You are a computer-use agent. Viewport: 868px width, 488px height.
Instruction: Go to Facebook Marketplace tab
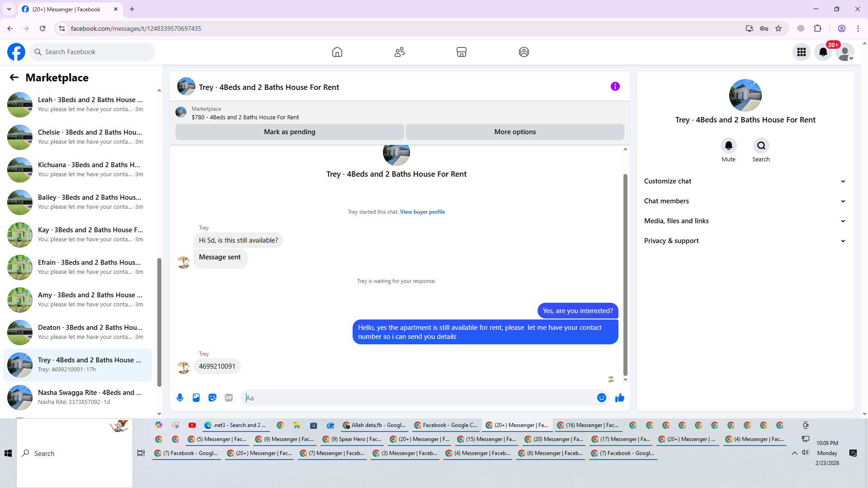pyautogui.click(x=461, y=52)
